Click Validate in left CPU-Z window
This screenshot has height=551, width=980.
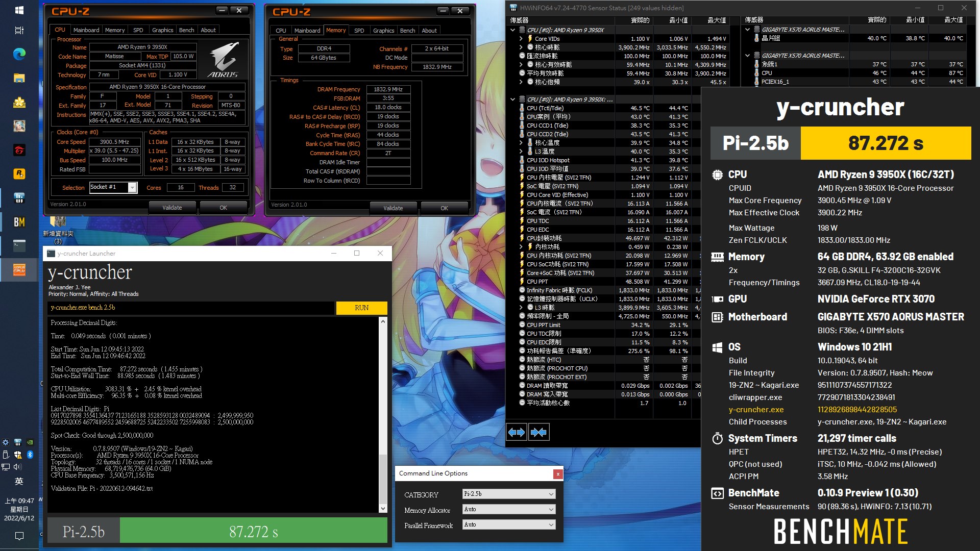tap(172, 208)
